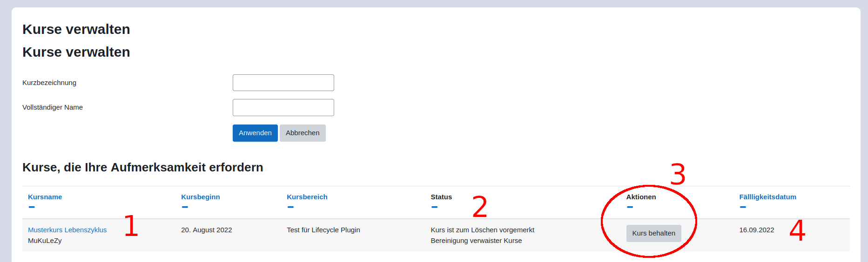The width and height of the screenshot is (868, 262).
Task: Focus the Kurzbezeichnung text field
Action: point(283,83)
